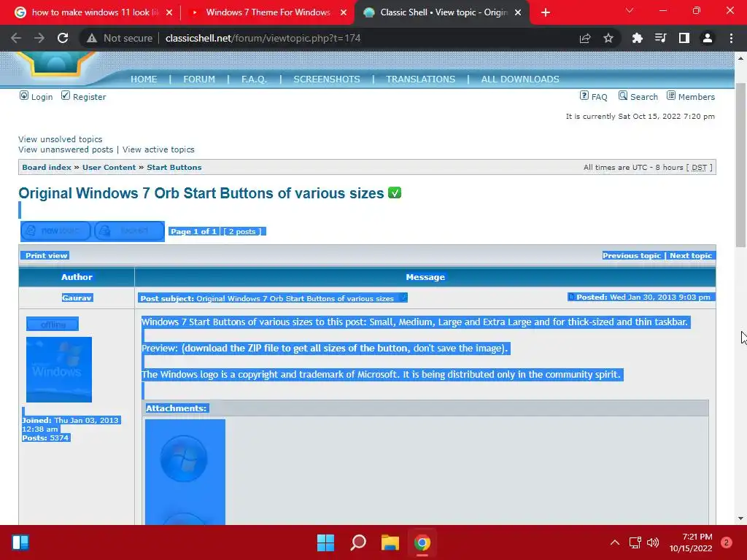Open the FORUM navigation item

pos(199,79)
